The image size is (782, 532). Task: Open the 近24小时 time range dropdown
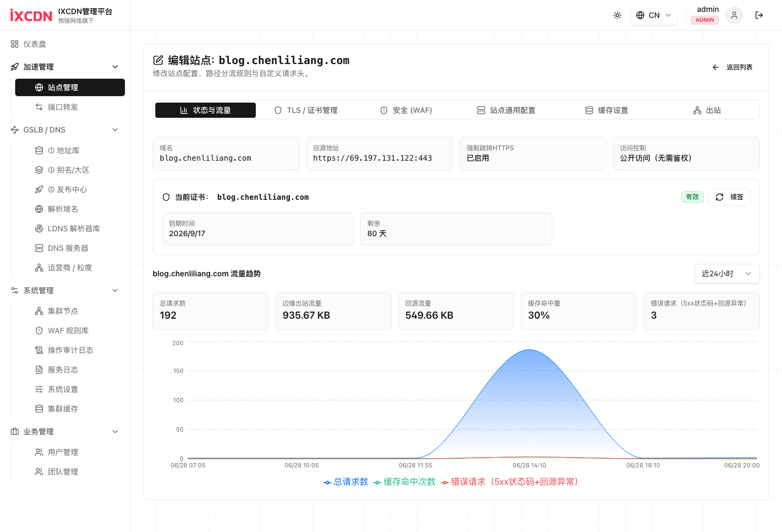[727, 274]
